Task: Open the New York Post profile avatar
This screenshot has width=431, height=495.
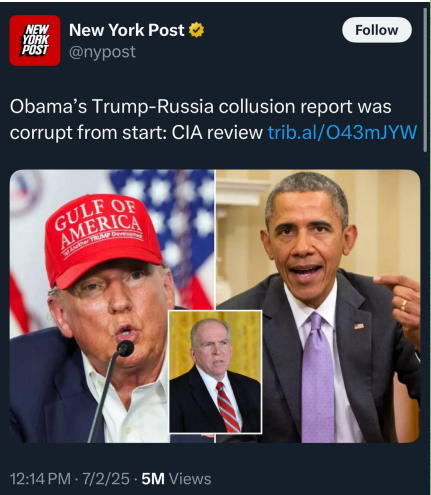Action: (35, 40)
